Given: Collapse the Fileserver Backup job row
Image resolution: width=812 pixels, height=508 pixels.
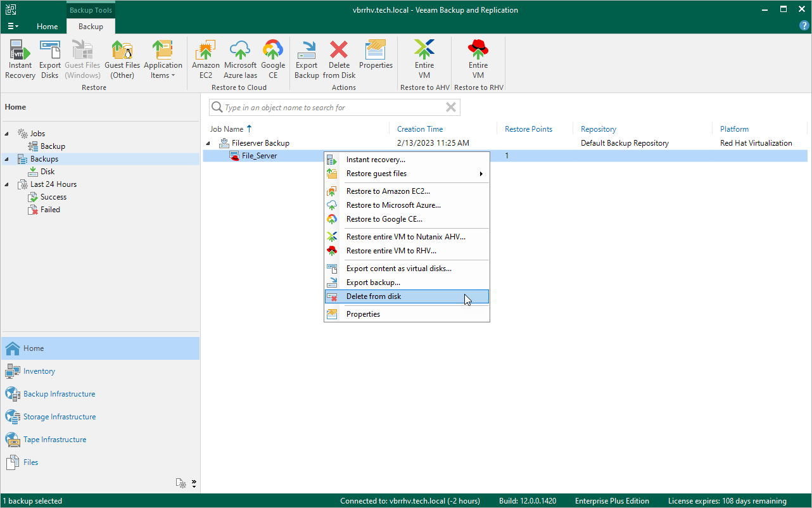Looking at the screenshot, I should pyautogui.click(x=208, y=143).
